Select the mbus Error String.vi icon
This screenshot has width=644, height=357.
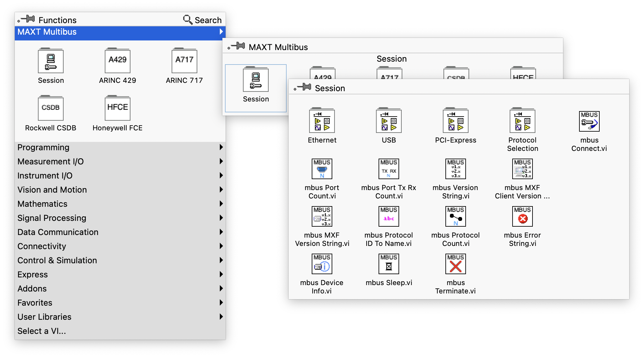523,216
